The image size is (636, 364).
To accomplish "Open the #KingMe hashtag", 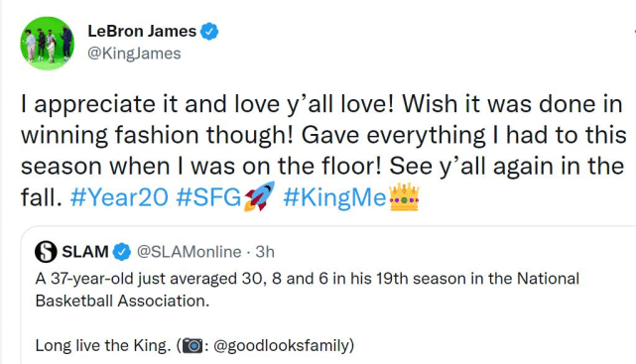I will coord(334,197).
